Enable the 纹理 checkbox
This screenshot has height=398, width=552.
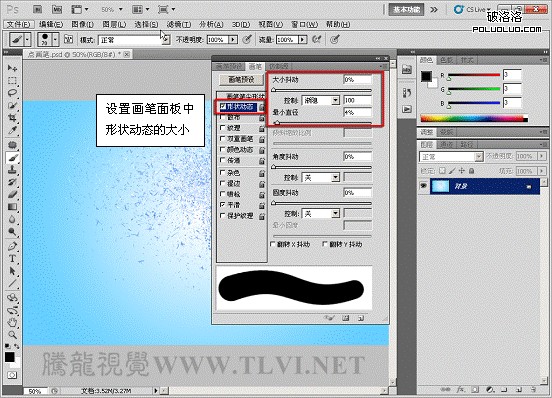(x=222, y=128)
